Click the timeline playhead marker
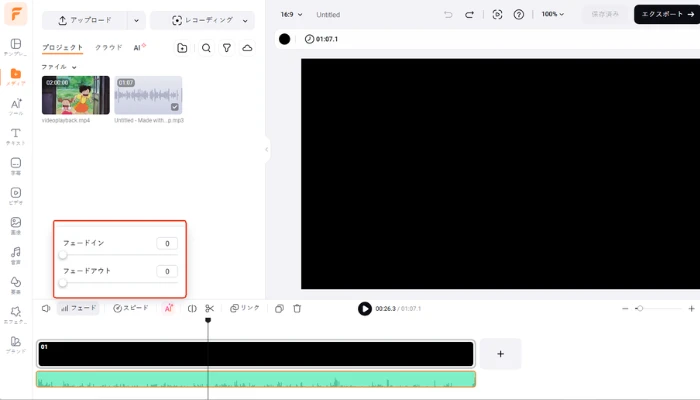Screen dimensions: 700x400 tap(208, 320)
